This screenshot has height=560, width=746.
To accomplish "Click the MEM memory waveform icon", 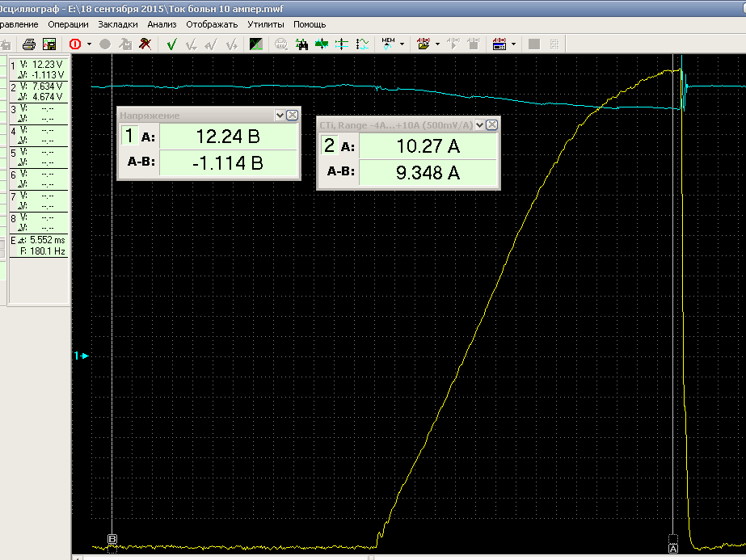I will (388, 44).
